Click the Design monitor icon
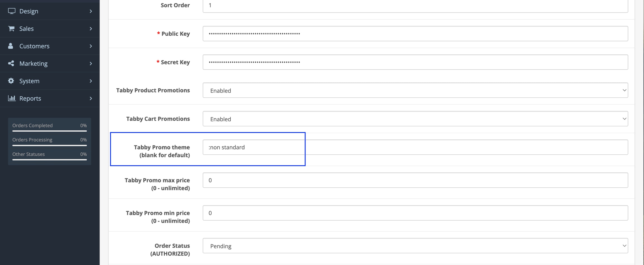Viewport: 644px width, 265px height. point(11,11)
